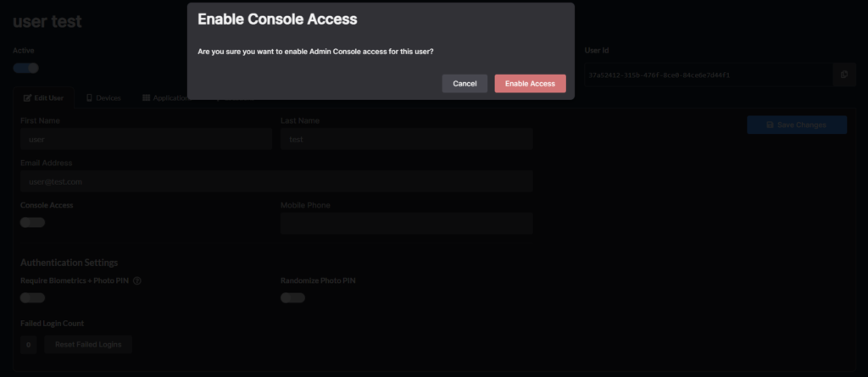Copy the User Id with the copy icon
868x377 pixels.
click(x=843, y=75)
